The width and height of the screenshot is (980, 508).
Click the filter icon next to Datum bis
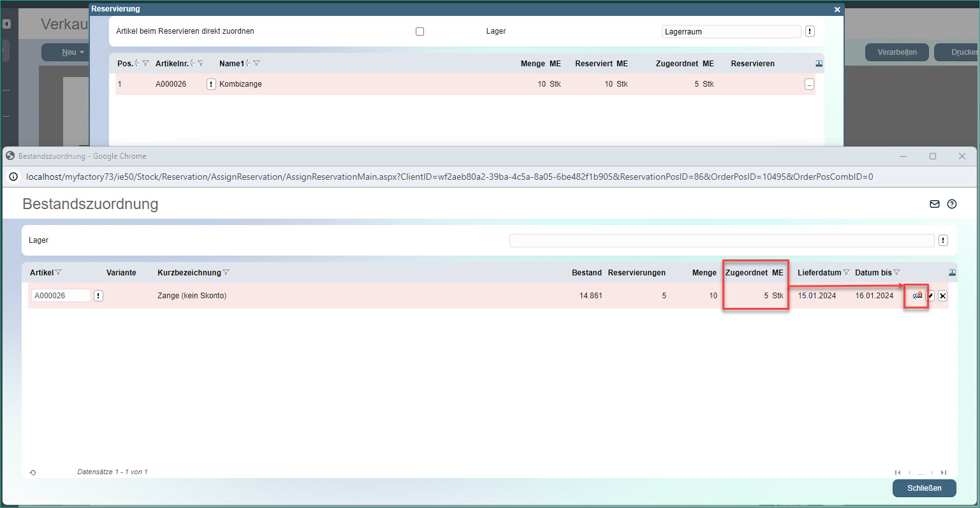(x=897, y=273)
